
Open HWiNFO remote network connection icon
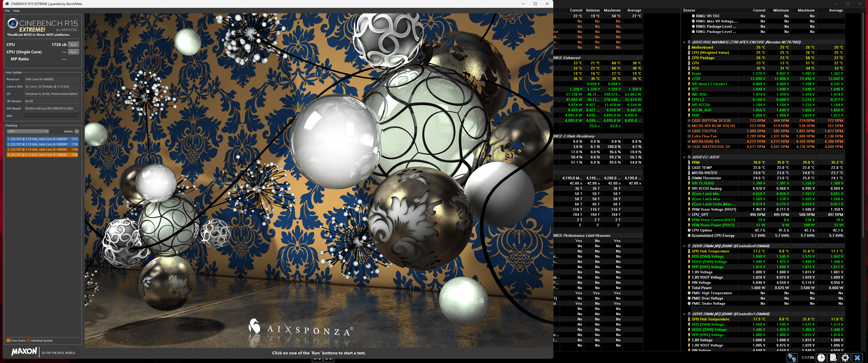[792, 357]
